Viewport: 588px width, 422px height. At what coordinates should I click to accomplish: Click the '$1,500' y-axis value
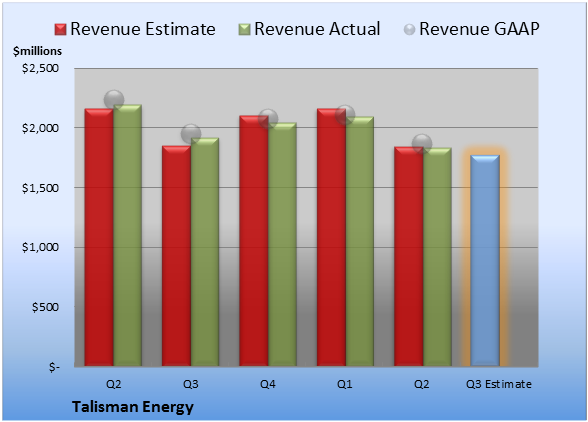40,188
